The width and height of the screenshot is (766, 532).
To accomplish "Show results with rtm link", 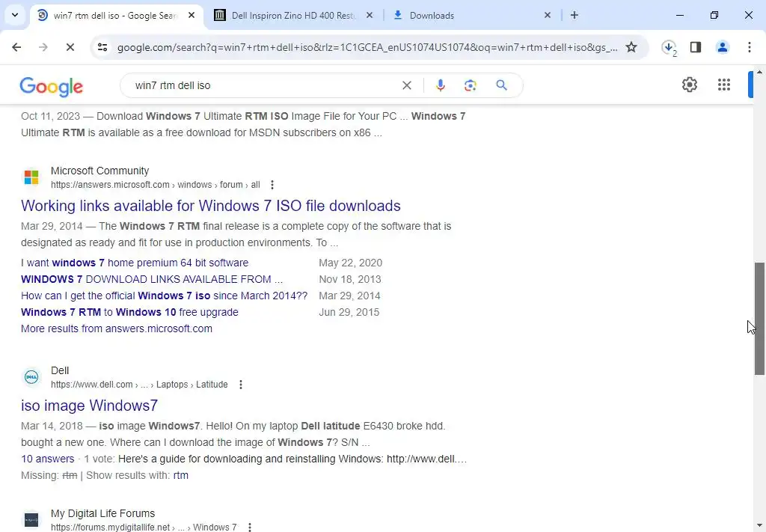I will 181,475.
